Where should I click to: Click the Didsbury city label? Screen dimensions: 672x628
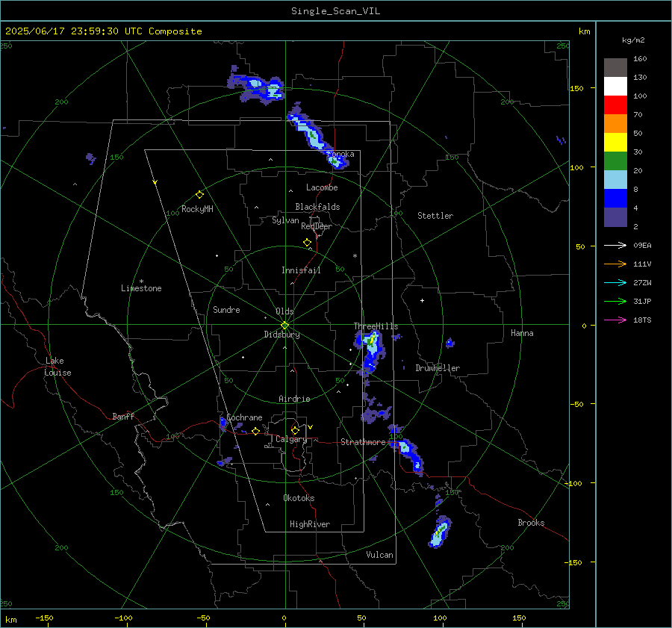click(x=281, y=335)
